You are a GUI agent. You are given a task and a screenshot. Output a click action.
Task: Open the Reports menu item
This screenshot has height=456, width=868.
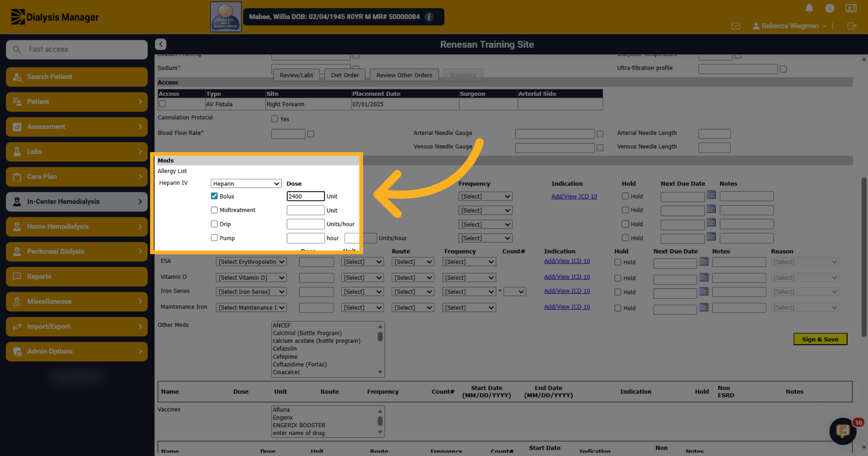click(77, 276)
